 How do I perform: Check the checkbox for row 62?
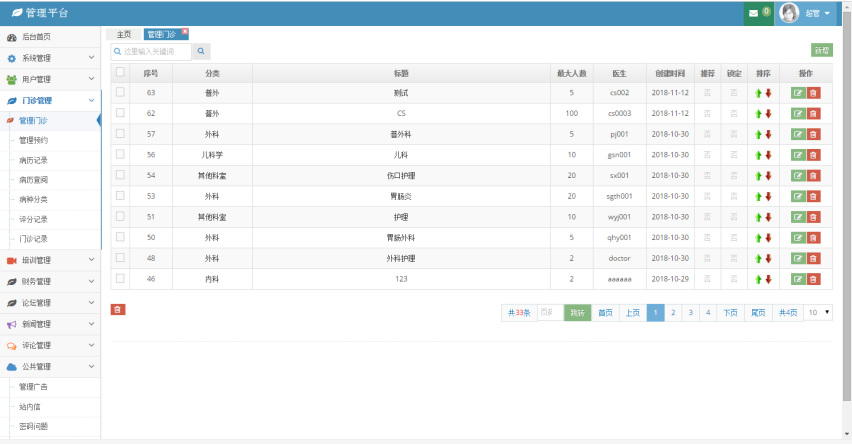tap(120, 113)
